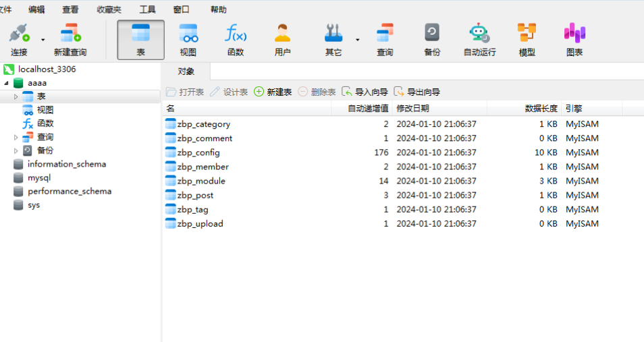Expand the Tables (表) tree node
The width and height of the screenshot is (644, 342).
click(x=16, y=96)
